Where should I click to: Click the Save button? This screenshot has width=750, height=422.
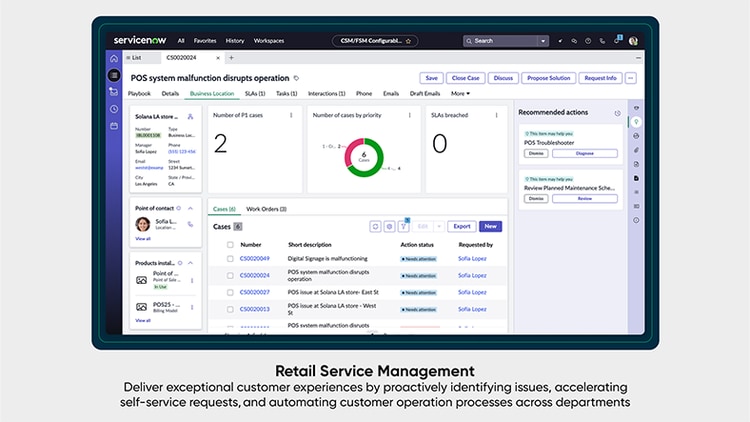point(431,78)
